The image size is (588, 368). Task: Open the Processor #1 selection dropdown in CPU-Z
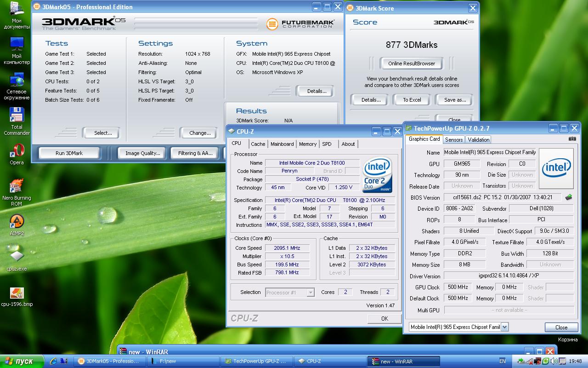(x=311, y=292)
